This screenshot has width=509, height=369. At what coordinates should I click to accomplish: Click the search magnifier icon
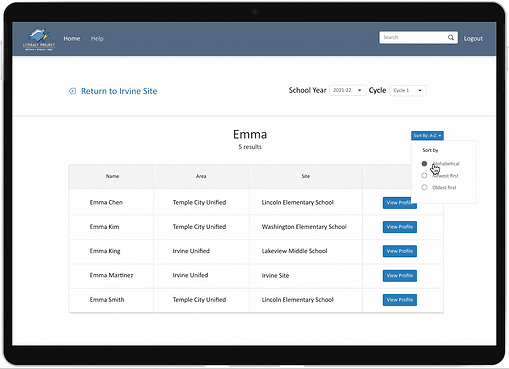click(x=451, y=38)
